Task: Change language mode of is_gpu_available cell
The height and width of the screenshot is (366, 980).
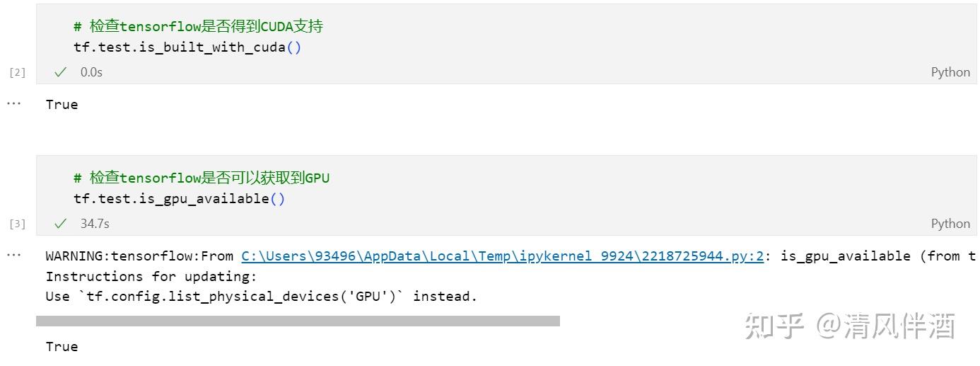Action: point(950,224)
